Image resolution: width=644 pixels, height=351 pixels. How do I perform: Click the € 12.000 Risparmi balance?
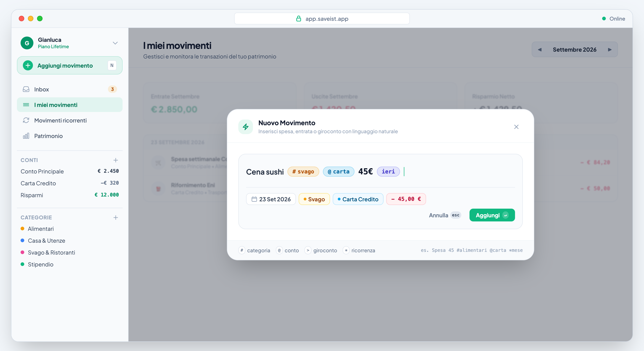107,195
